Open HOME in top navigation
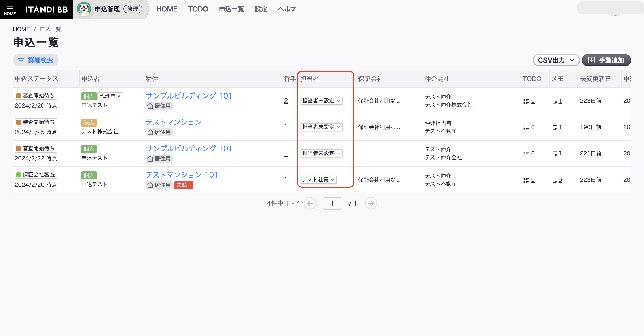 coord(167,9)
